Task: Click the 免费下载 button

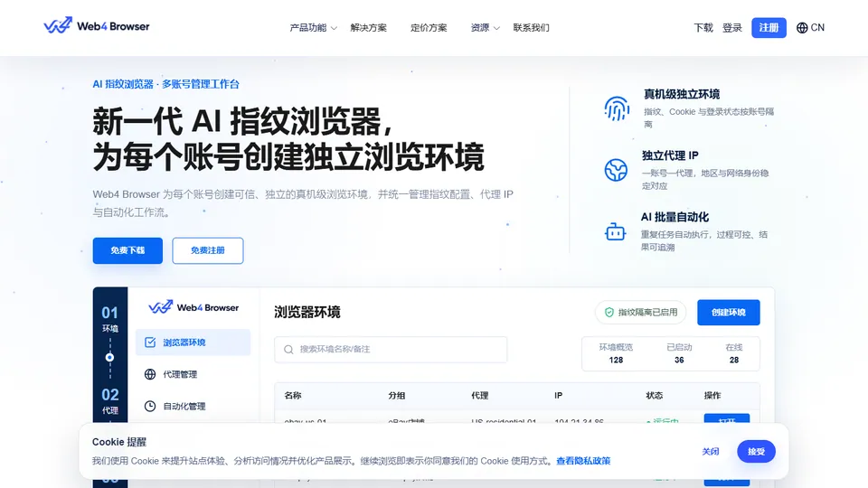Action: click(127, 250)
